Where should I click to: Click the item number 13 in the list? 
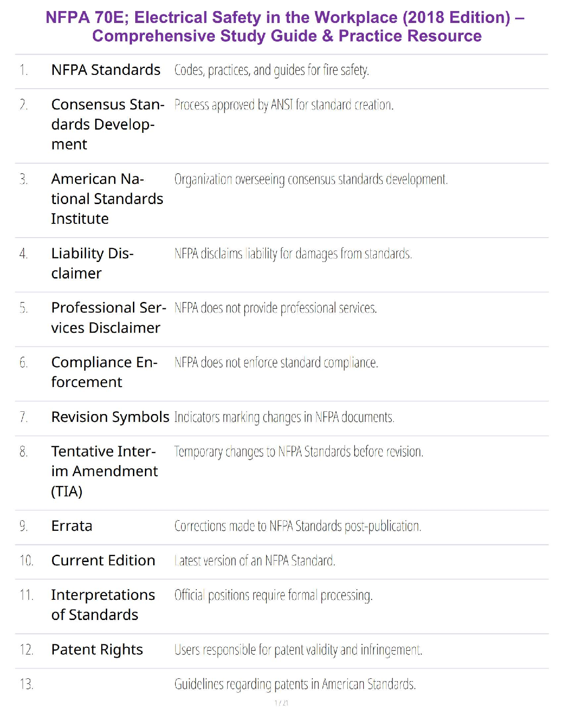[26, 684]
